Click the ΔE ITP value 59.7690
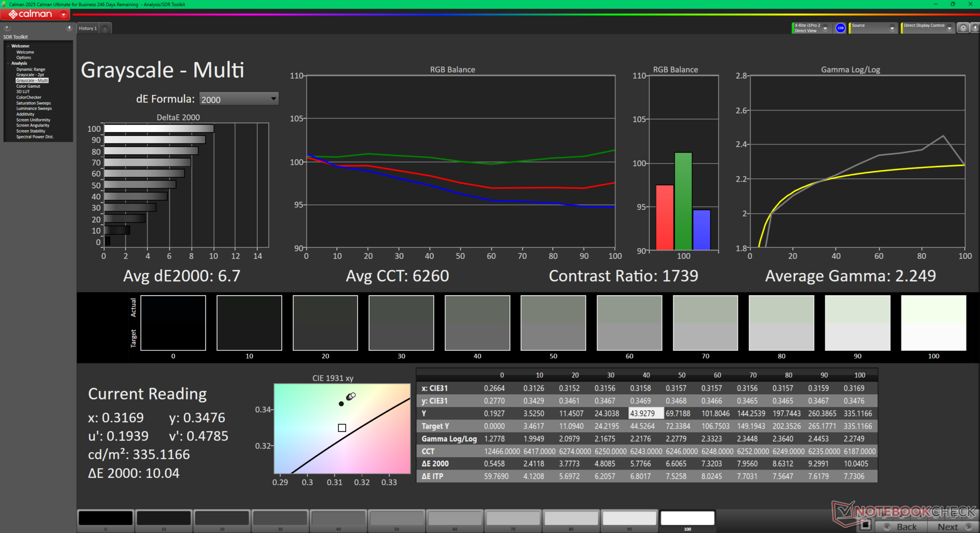Screen dimensions: 980x533 pyautogui.click(x=496, y=476)
